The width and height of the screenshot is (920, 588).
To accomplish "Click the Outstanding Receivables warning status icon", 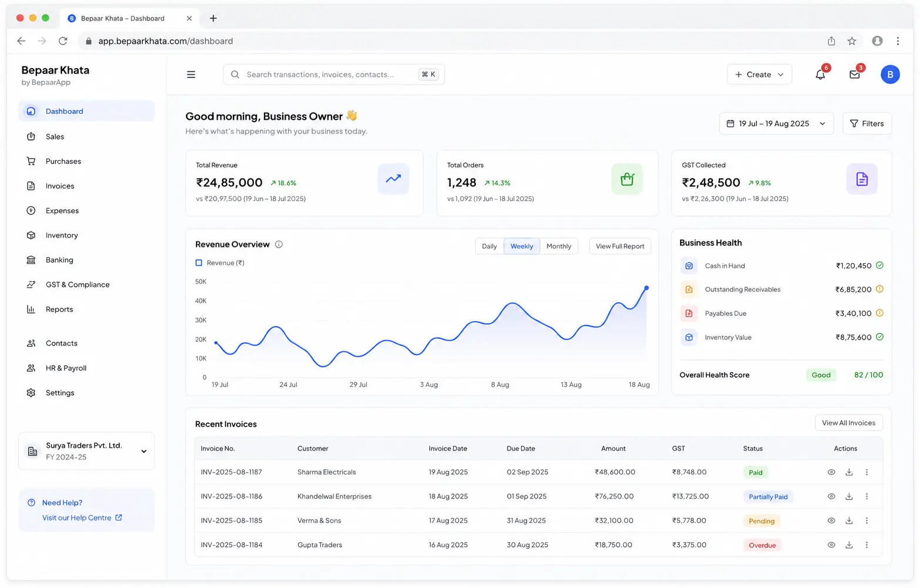I will point(880,289).
